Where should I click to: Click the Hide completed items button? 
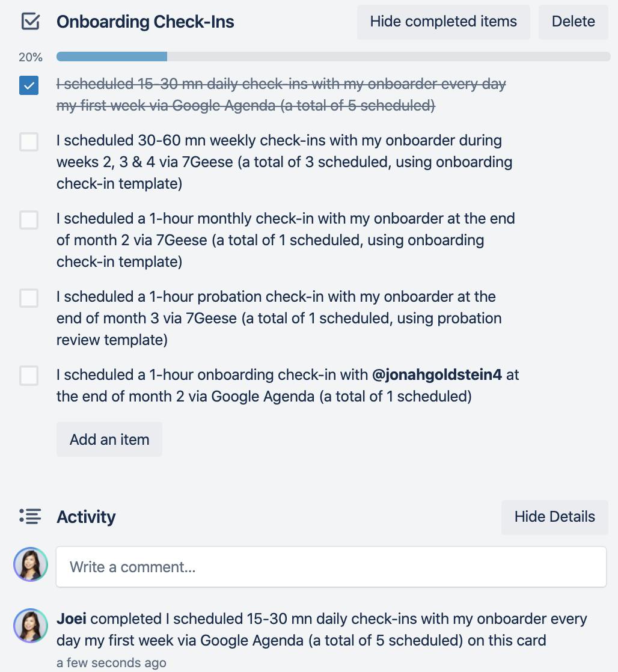pos(443,21)
